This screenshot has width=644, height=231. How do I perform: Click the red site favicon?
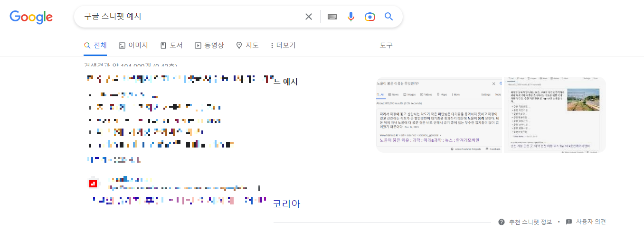[x=94, y=183]
